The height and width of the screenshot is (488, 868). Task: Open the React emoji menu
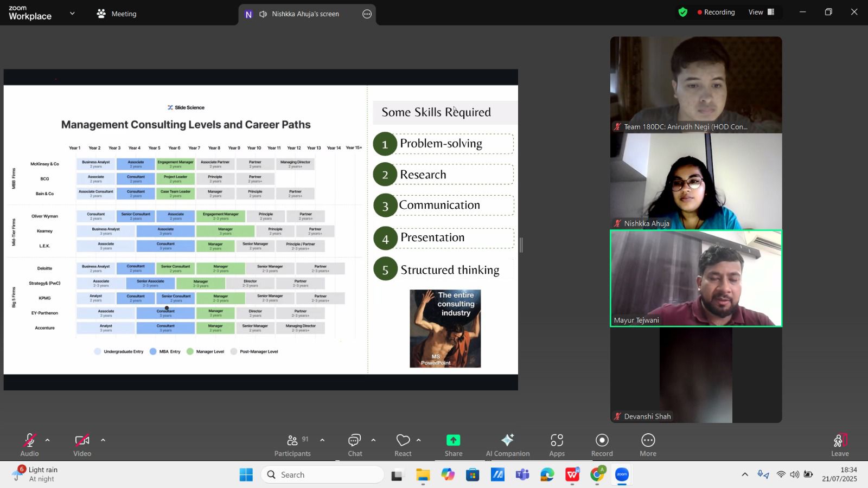pos(403,445)
